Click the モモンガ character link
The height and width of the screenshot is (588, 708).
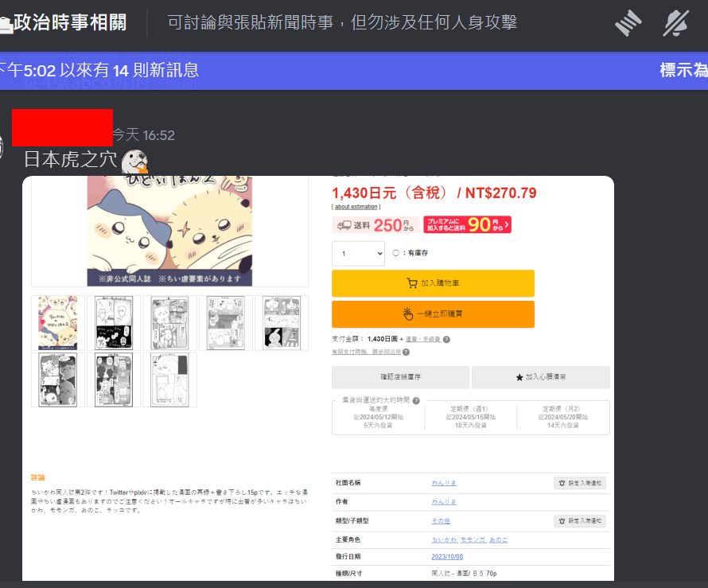[473, 539]
